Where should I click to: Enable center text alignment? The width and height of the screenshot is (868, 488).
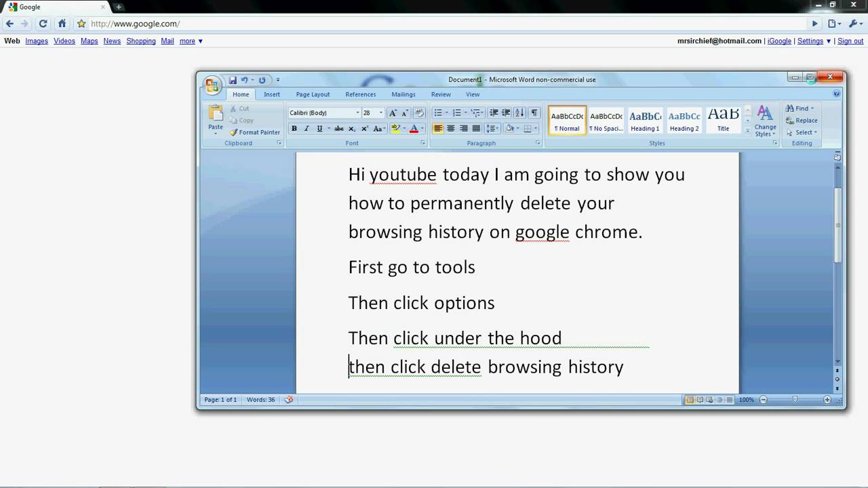450,128
